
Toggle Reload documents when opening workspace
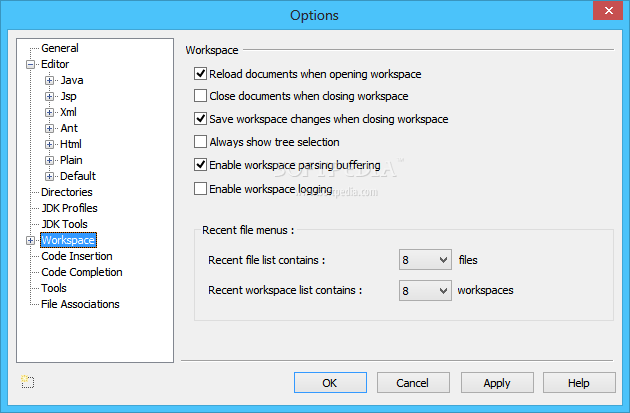(x=200, y=74)
